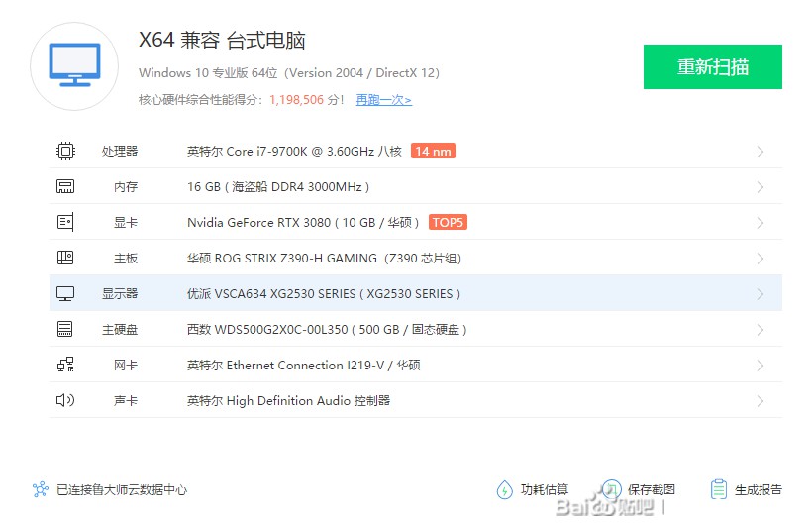Click the 处理器 label

[120, 152]
